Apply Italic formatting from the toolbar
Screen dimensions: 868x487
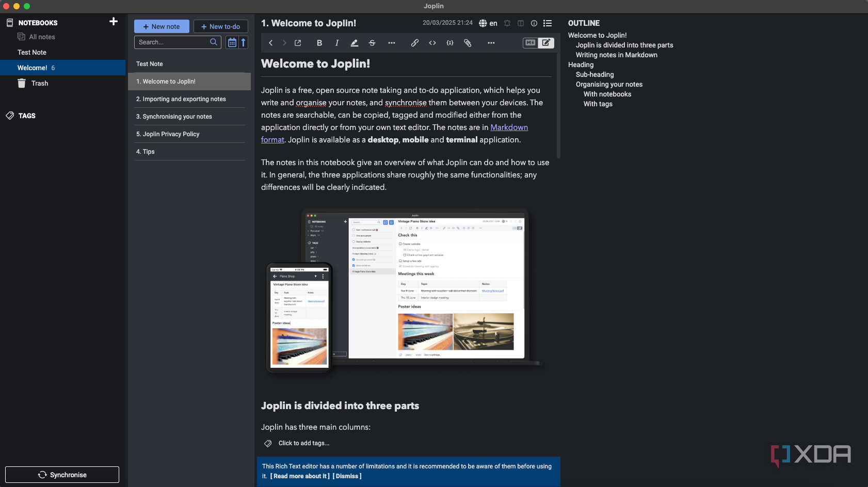[337, 43]
